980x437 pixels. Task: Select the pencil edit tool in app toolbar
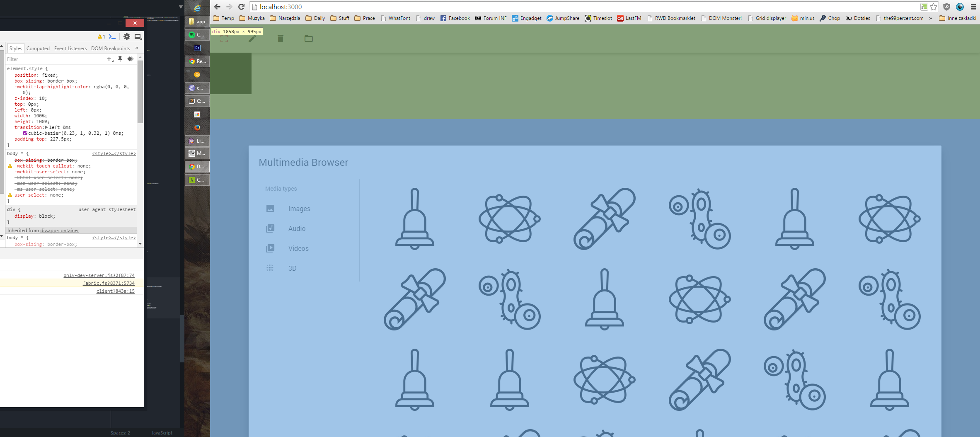252,39
